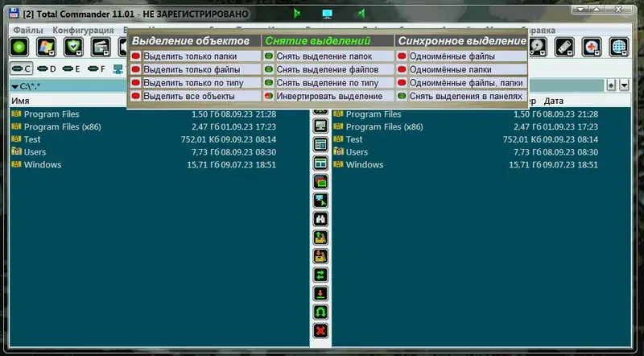Choose Выделить только по типу
This screenshot has height=356, width=644.
[196, 83]
